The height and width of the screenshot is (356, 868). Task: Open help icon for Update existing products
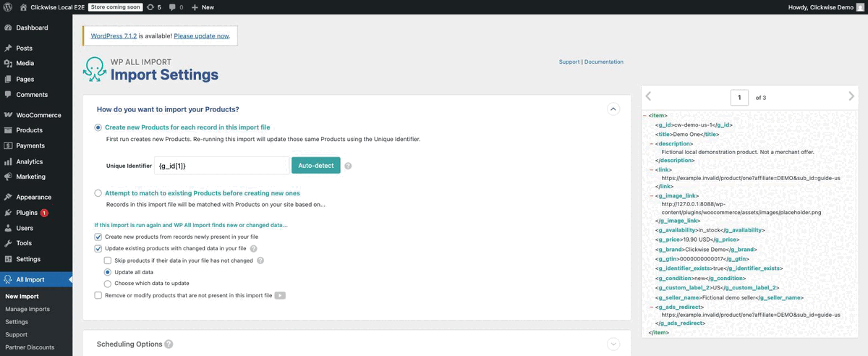[254, 248]
